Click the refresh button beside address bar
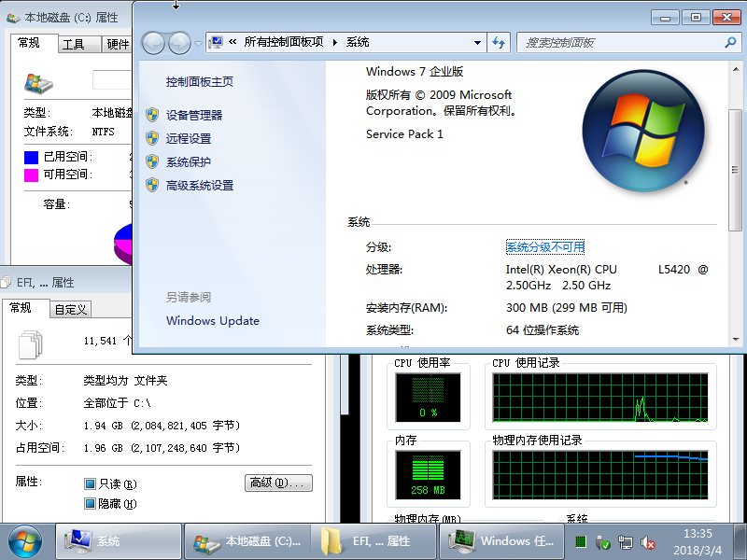This screenshot has width=747, height=560. click(499, 43)
